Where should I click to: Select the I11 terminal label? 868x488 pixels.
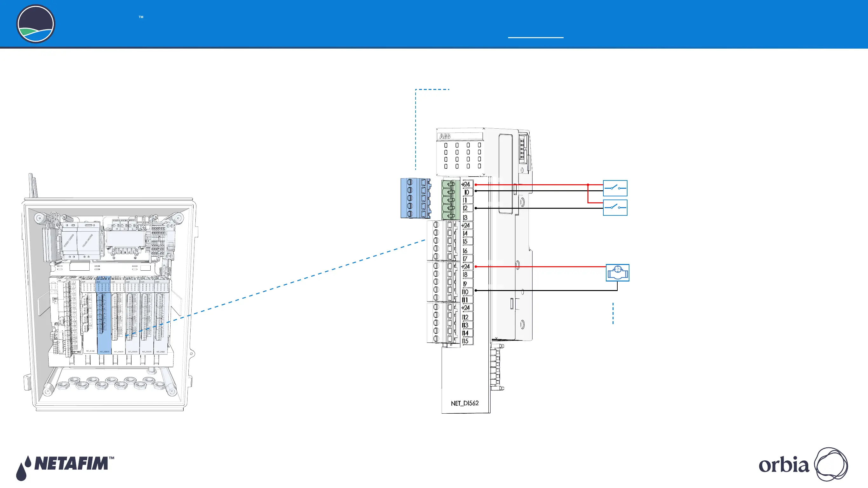pyautogui.click(x=467, y=300)
